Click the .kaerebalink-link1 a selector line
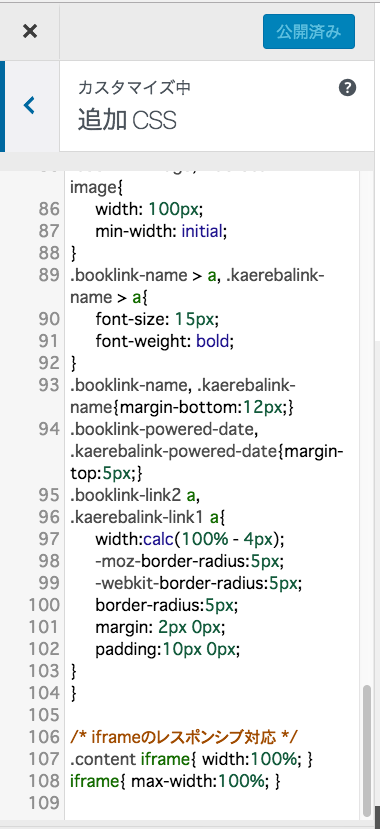Image resolution: width=380 pixels, height=829 pixels. pyautogui.click(x=149, y=517)
